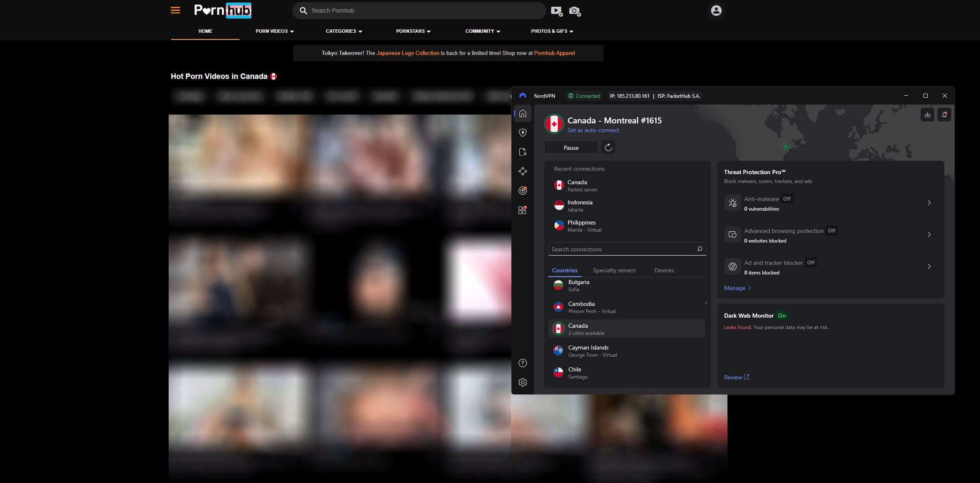Select the file sharing icon in NordVPN sidebar
Viewport: 980px width, 483px height.
point(523,152)
